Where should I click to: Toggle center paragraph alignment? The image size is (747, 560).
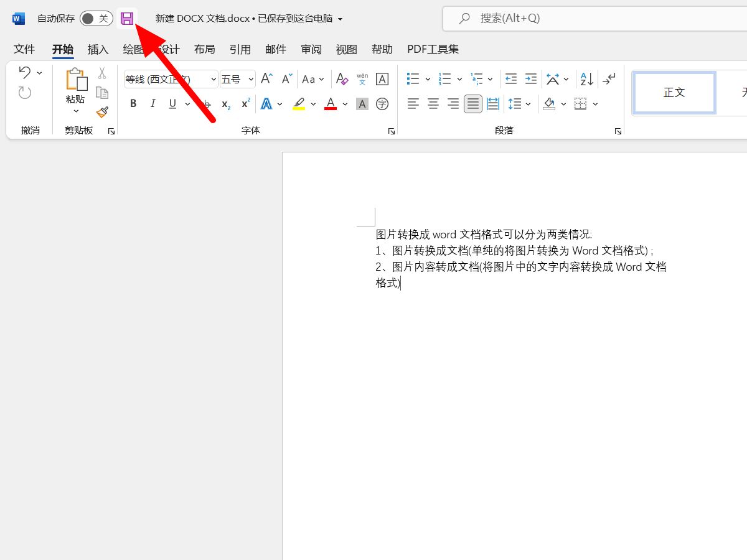(x=433, y=103)
